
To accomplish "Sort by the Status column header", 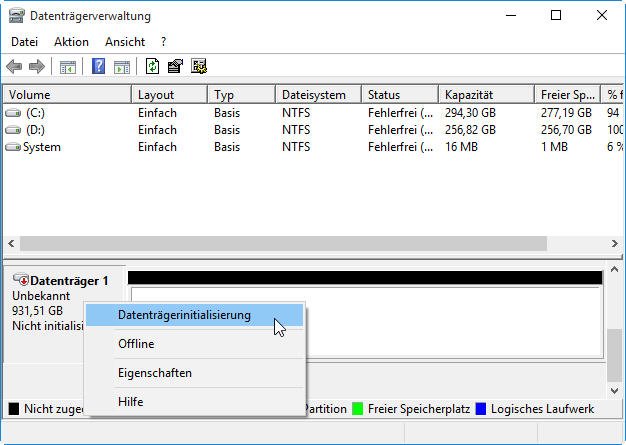I will pos(400,95).
